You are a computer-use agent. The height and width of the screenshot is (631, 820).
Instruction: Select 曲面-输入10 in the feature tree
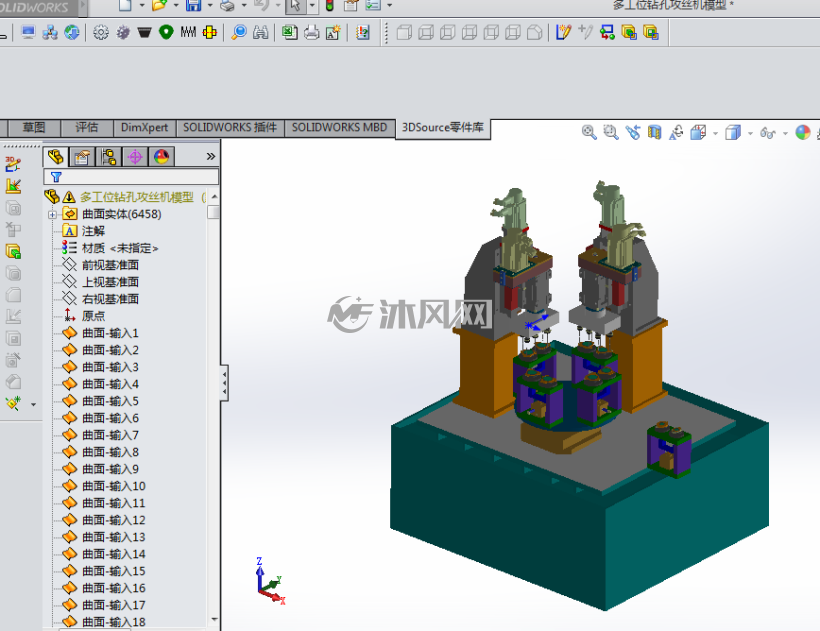(x=113, y=486)
